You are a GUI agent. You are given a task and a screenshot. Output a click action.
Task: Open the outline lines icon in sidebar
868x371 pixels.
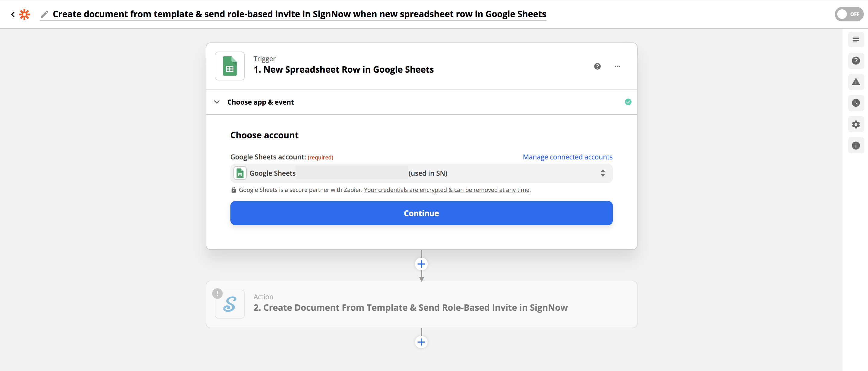tap(856, 39)
